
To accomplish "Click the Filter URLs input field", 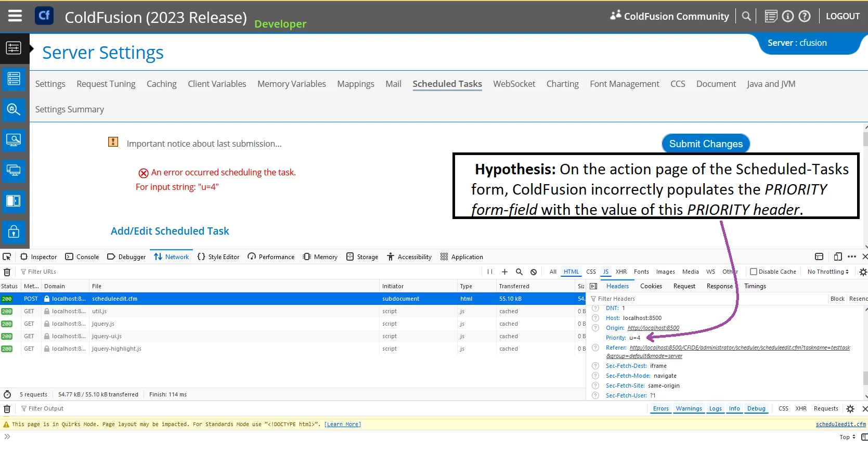I will coord(250,272).
